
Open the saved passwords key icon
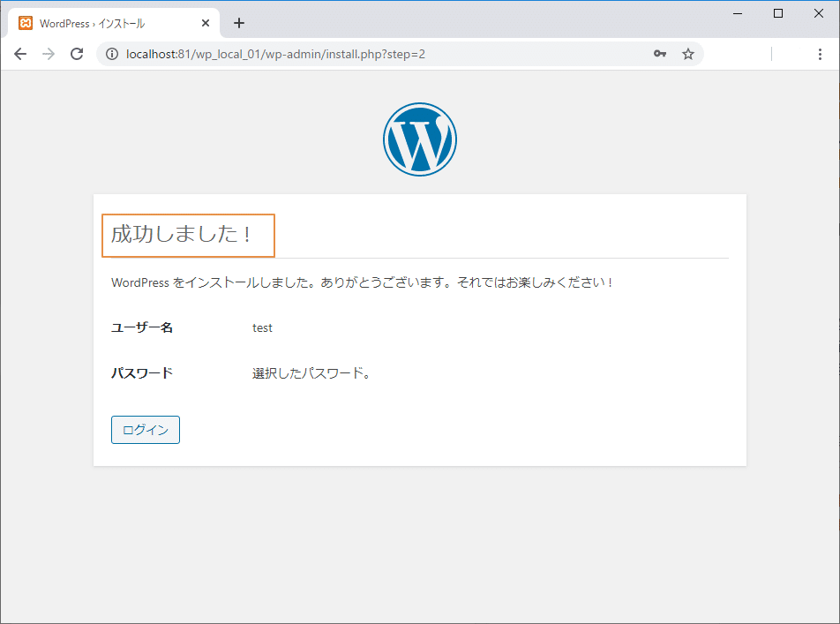[660, 54]
